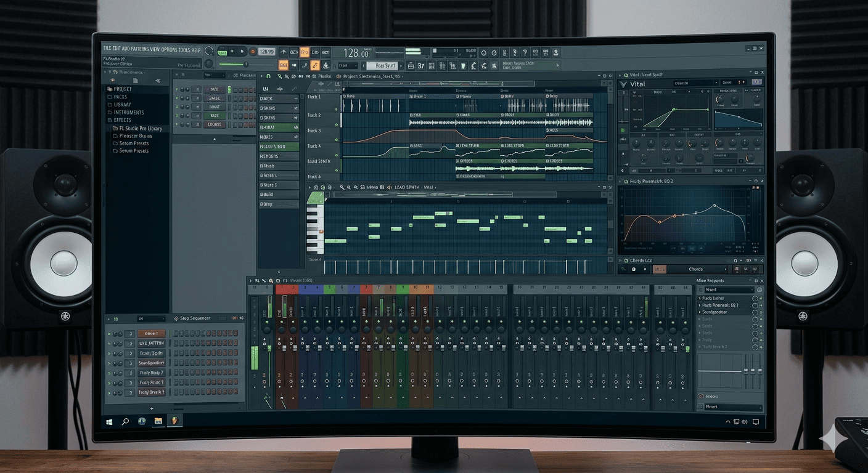Open the EDIT menu
The height and width of the screenshot is (473, 868).
pos(117,49)
